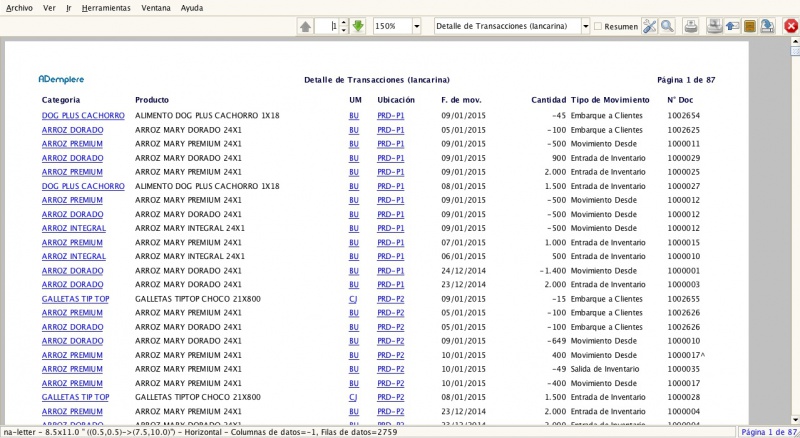Go to previous page with gray up arrow
The height and width of the screenshot is (438, 800).
[x=305, y=26]
